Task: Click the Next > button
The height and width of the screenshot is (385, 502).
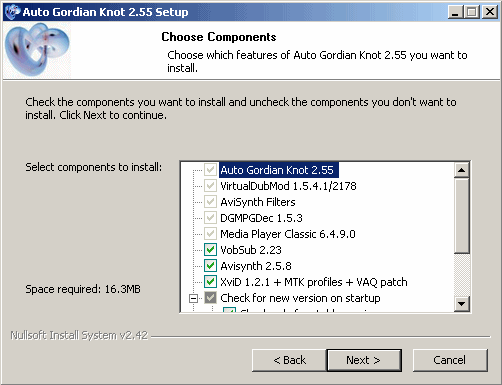Action: click(364, 360)
